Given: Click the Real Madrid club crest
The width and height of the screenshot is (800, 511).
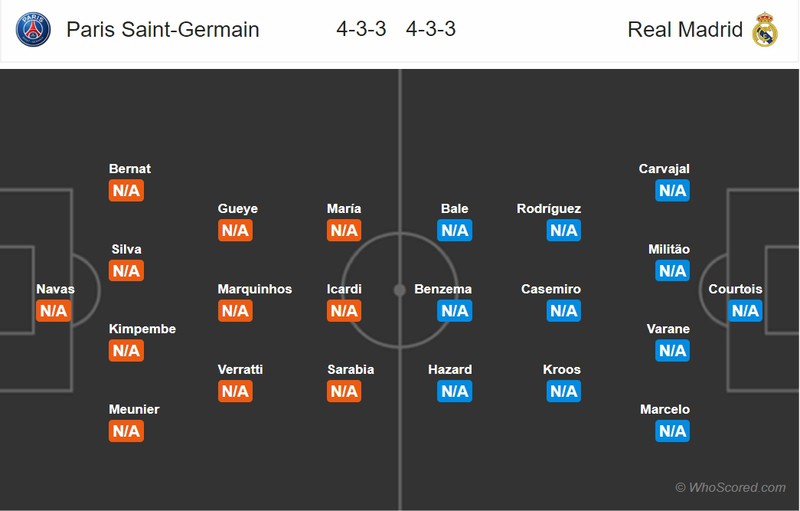Looking at the screenshot, I should pyautogui.click(x=765, y=29).
